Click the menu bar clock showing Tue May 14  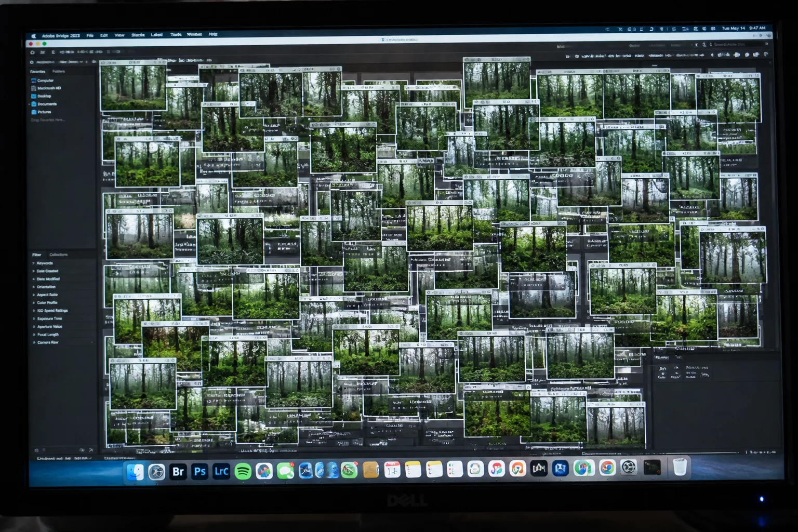(743, 28)
